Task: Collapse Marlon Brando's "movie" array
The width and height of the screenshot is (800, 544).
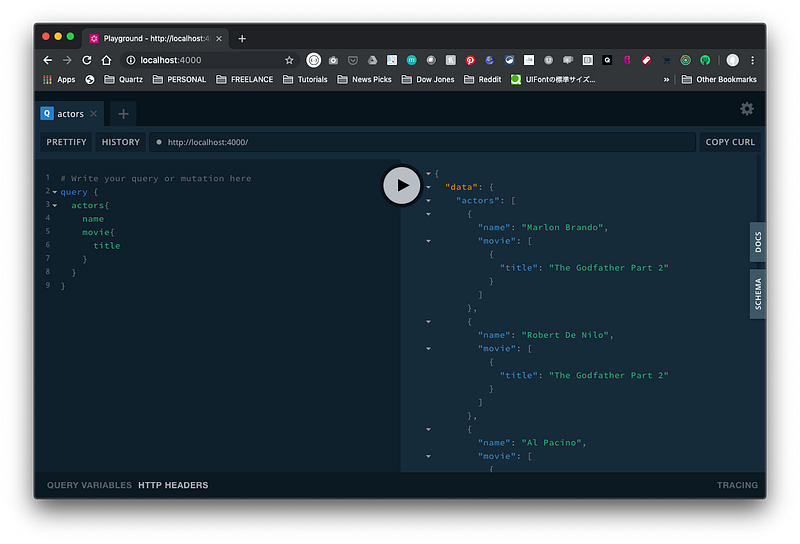Action: 429,241
